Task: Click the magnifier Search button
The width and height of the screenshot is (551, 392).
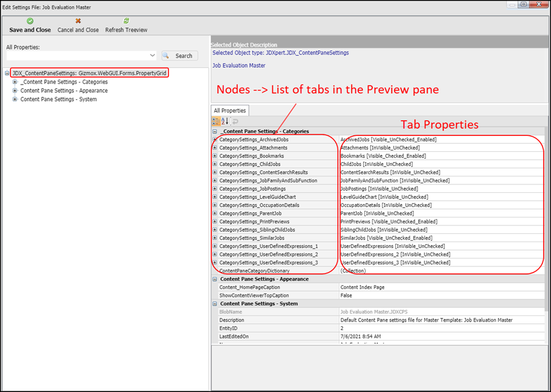Action: 179,56
